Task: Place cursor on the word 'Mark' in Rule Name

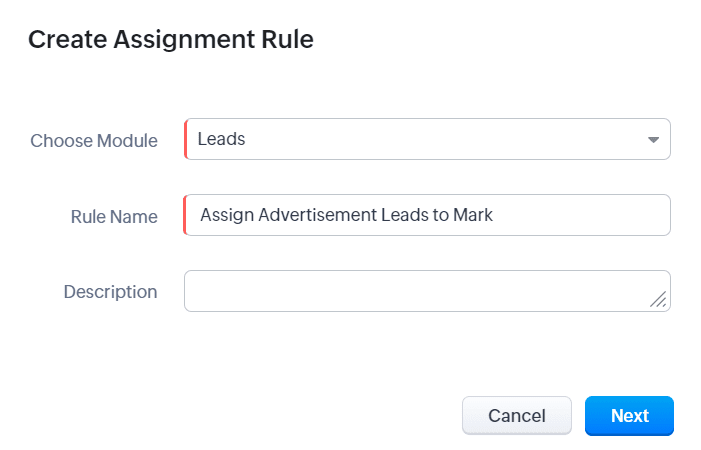Action: tap(473, 215)
